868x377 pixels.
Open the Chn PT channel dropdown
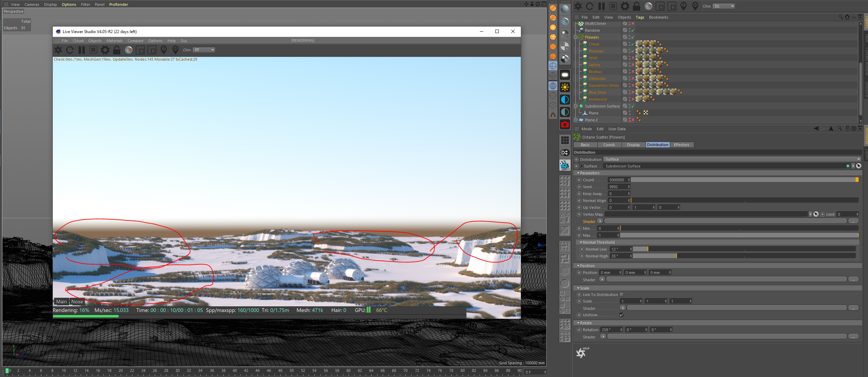[204, 50]
